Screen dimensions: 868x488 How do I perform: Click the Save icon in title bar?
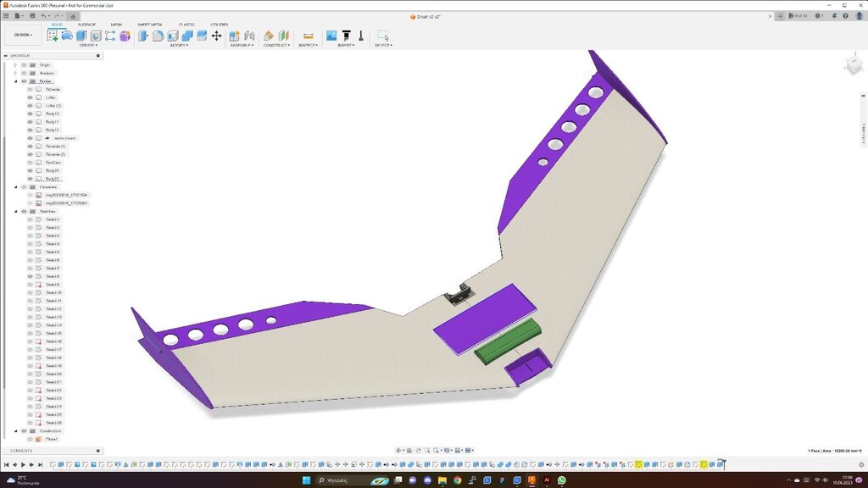coord(31,16)
